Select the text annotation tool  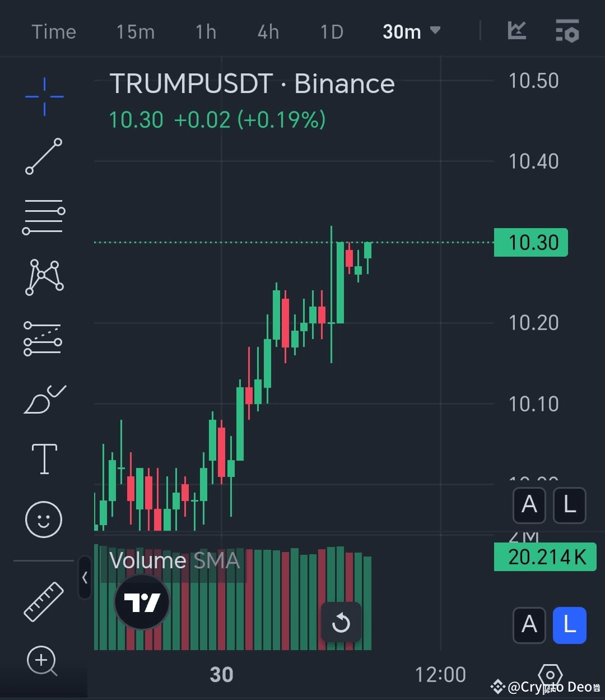coord(44,458)
